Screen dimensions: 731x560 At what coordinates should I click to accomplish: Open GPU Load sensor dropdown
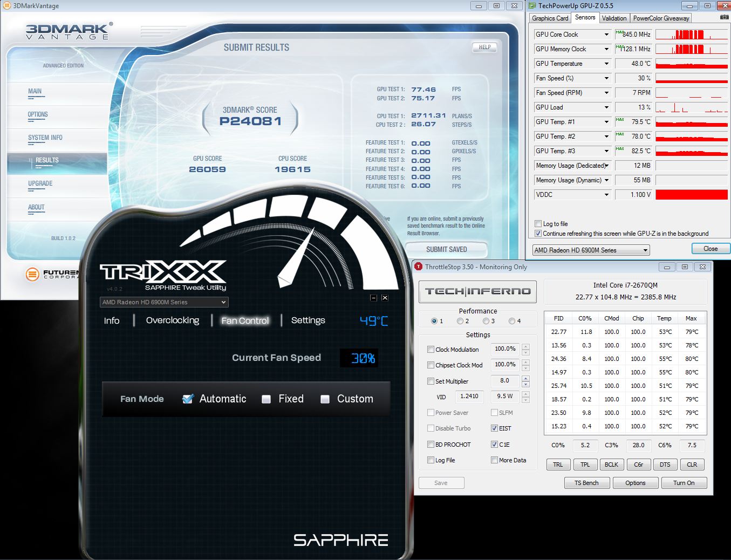click(x=606, y=107)
